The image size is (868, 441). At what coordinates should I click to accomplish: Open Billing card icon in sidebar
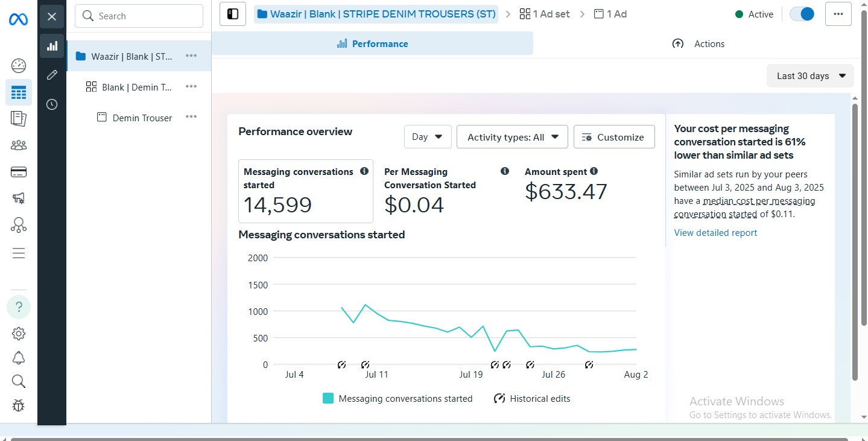pos(19,172)
